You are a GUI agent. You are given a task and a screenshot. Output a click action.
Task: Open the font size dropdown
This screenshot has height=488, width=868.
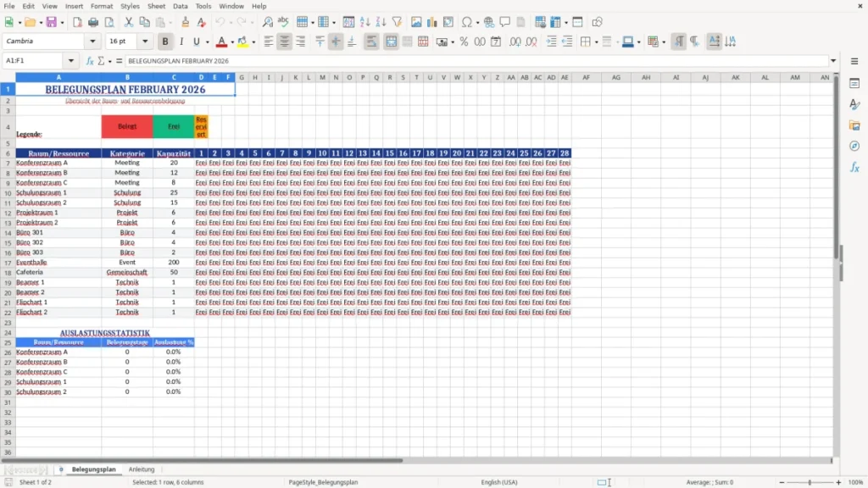[x=145, y=42]
